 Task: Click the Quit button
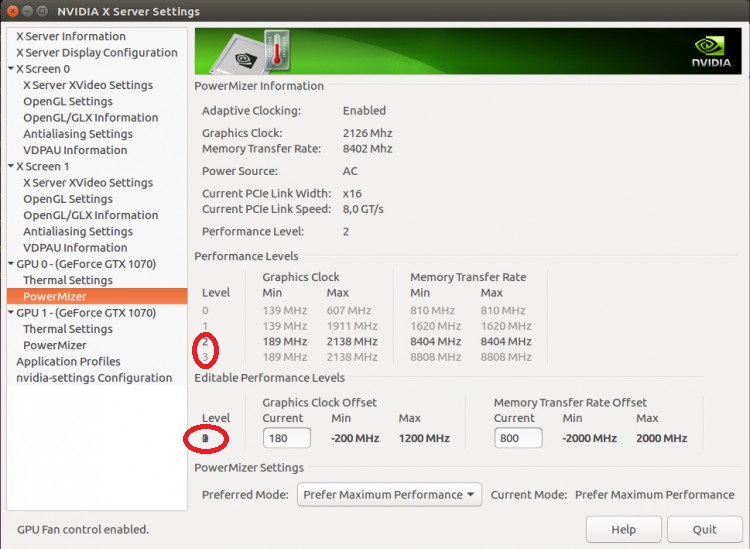(705, 529)
